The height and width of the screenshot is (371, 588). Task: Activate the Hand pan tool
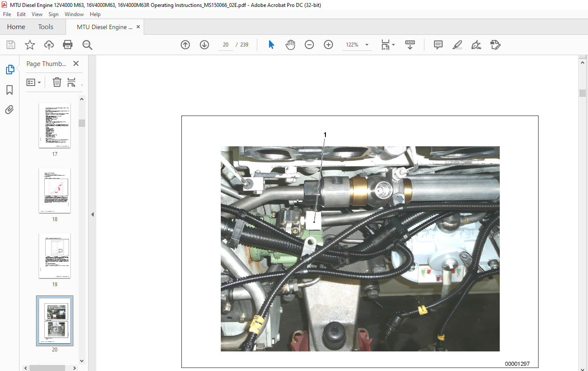[290, 45]
